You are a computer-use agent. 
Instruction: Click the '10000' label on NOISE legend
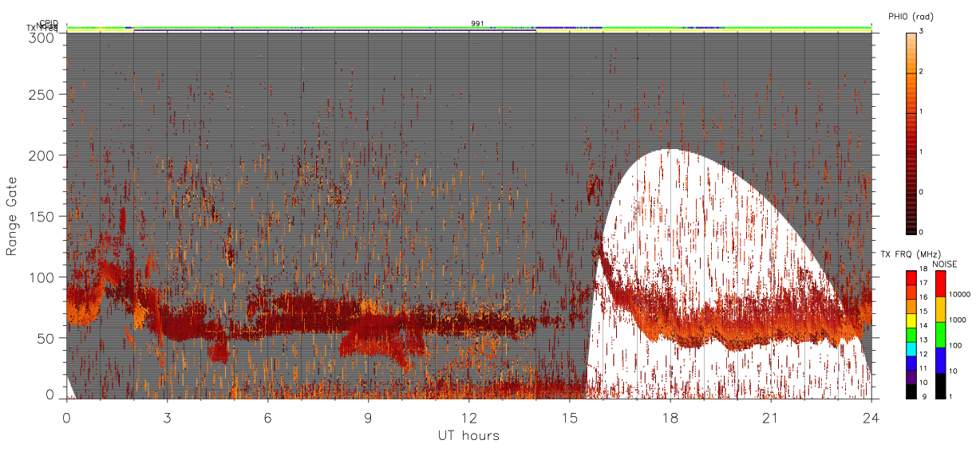(959, 295)
